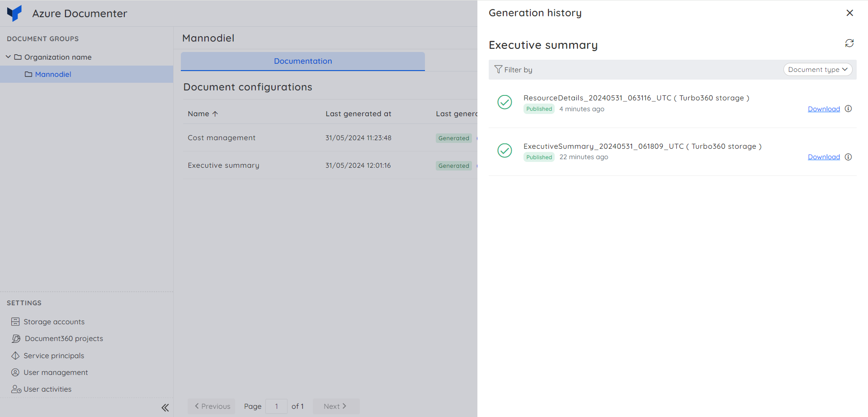Click the Generated badge for Executive summary
This screenshot has width=868, height=417.
454,166
